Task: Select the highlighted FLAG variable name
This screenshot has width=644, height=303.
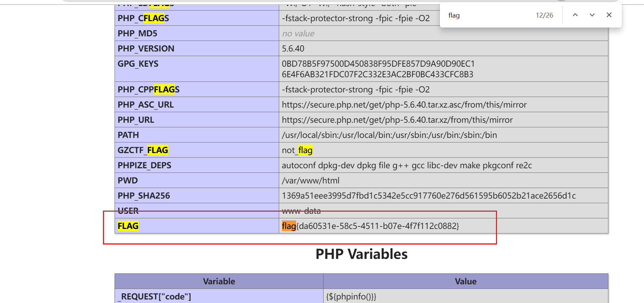Action: coord(128,226)
